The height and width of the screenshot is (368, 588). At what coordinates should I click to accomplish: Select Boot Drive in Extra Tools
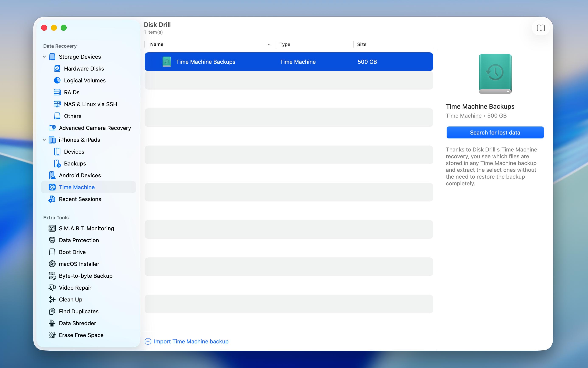pyautogui.click(x=88, y=252)
